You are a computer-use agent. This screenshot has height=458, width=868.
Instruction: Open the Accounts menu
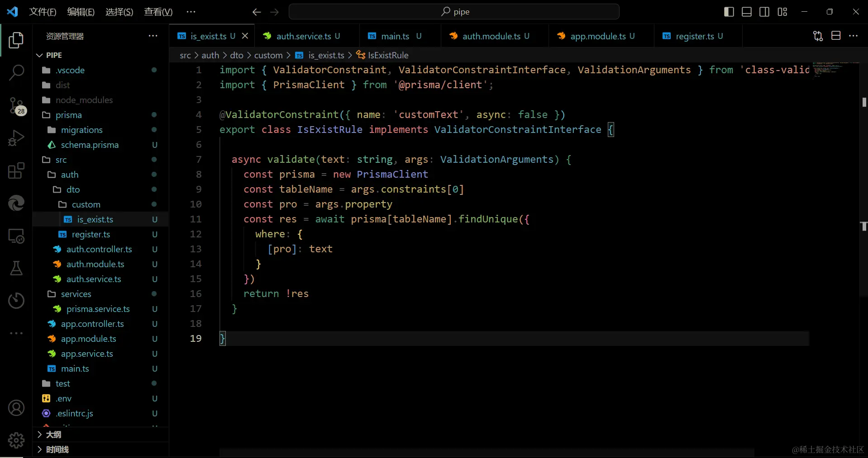tap(16, 408)
